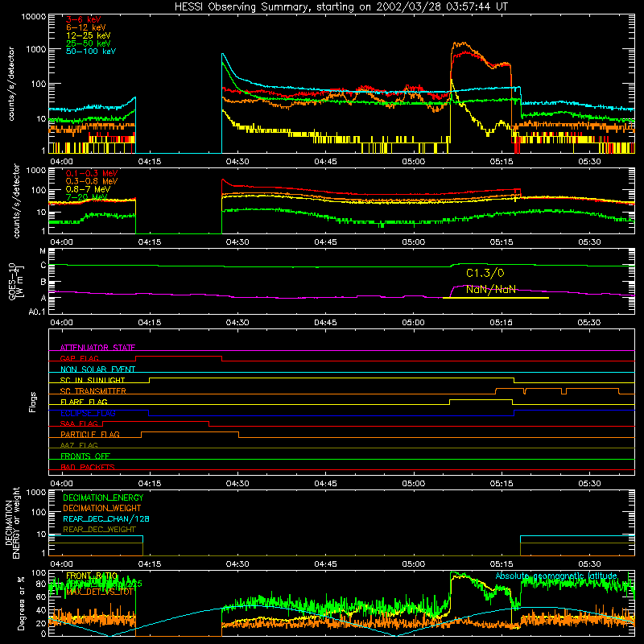Click the red BAD_PACKETS label
The width and height of the screenshot is (644, 644).
tap(88, 467)
